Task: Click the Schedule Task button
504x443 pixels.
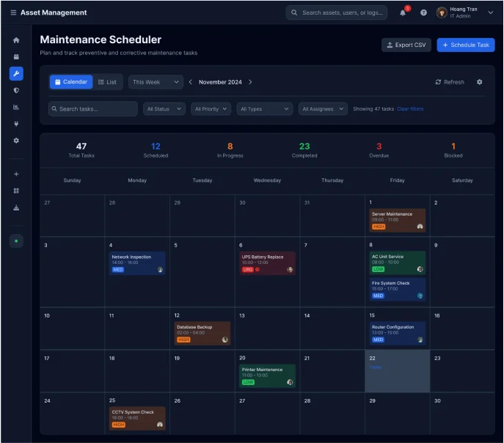Action: tap(466, 45)
